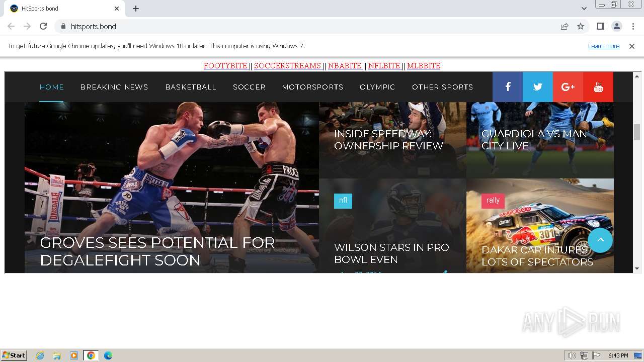The width and height of the screenshot is (644, 362).
Task: View site information padlock icon
Action: pos(63,26)
